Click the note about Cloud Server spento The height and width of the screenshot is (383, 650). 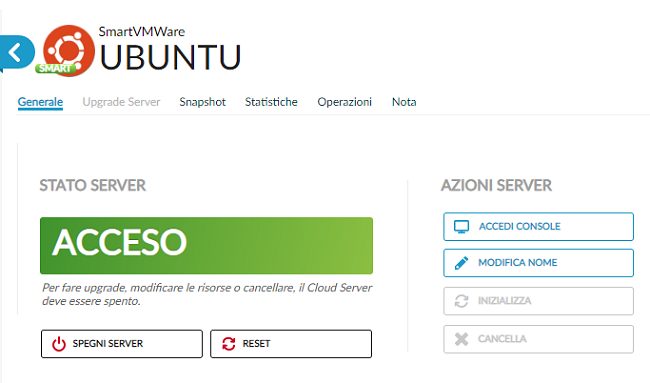coord(207,294)
